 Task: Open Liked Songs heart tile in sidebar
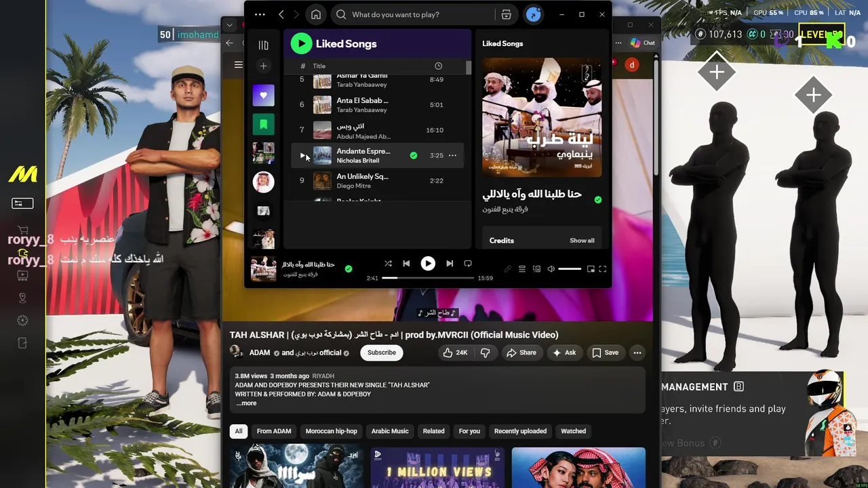264,96
